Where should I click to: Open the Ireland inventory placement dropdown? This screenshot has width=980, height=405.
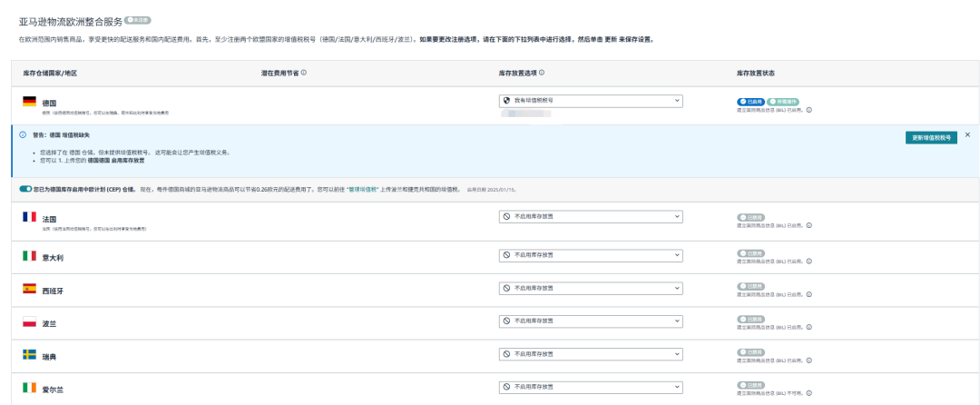pyautogui.click(x=591, y=387)
